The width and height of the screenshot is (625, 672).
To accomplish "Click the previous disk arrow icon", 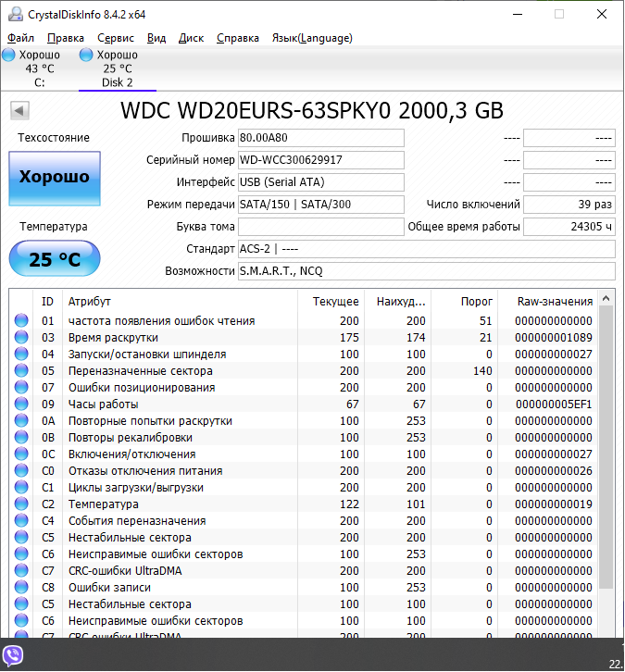I will point(19,111).
